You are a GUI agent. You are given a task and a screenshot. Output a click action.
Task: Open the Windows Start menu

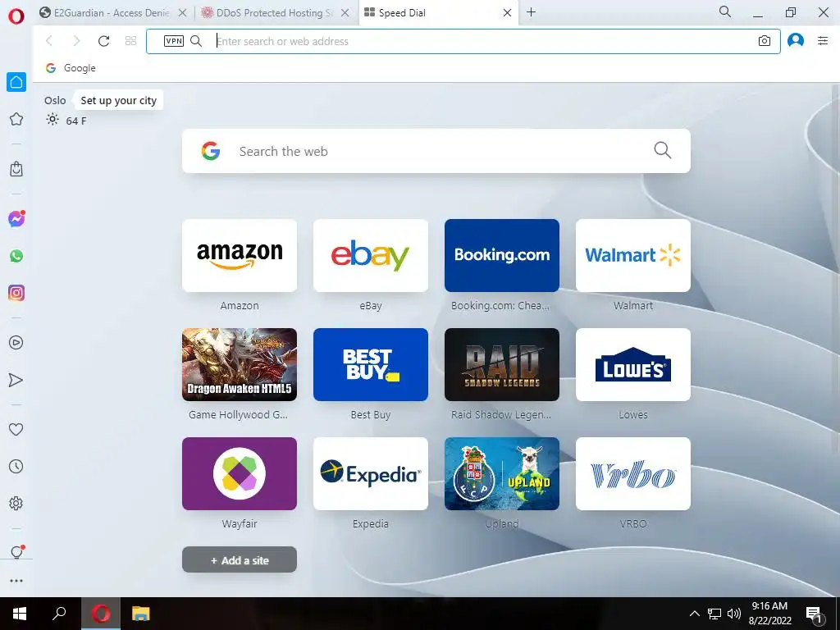20,614
